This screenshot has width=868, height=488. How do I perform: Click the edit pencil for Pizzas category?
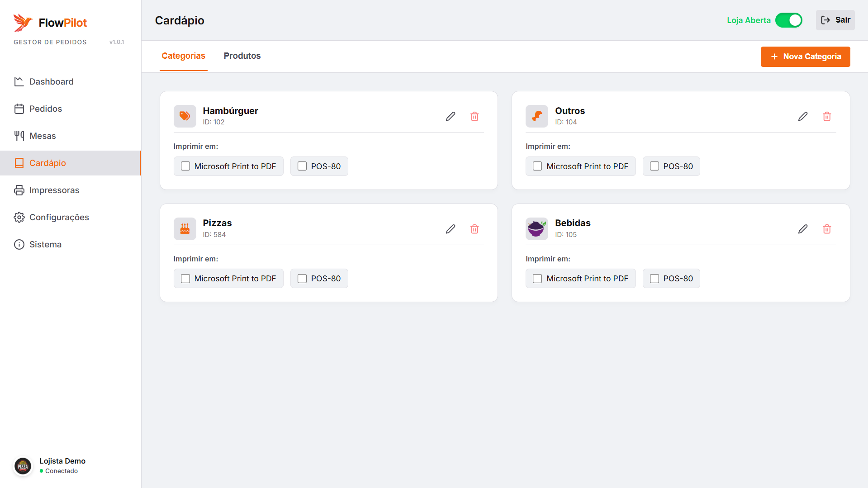[x=450, y=229]
